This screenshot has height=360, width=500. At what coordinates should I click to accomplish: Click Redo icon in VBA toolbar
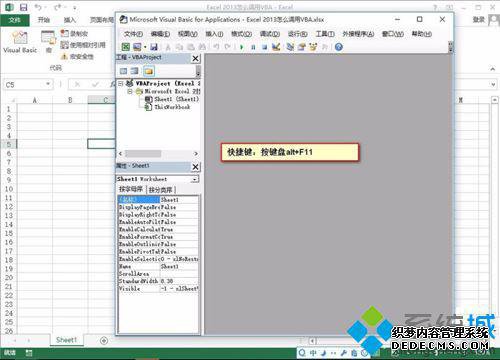[228, 47]
